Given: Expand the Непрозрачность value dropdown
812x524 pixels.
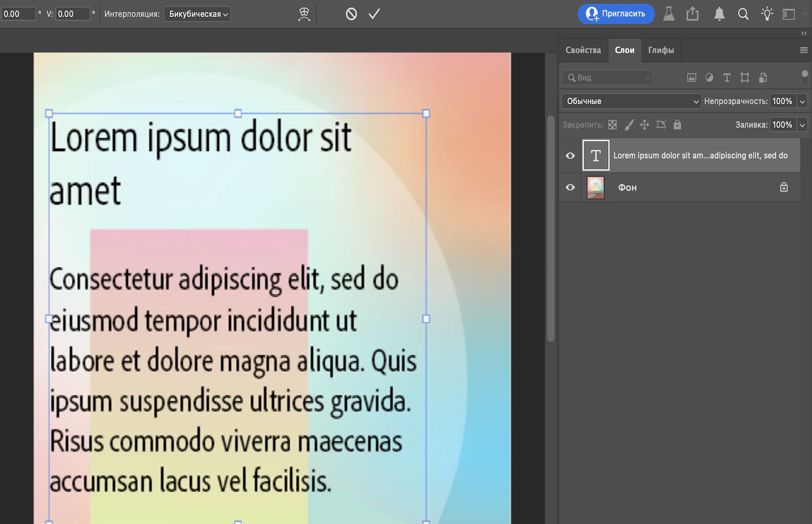Looking at the screenshot, I should click(x=802, y=101).
